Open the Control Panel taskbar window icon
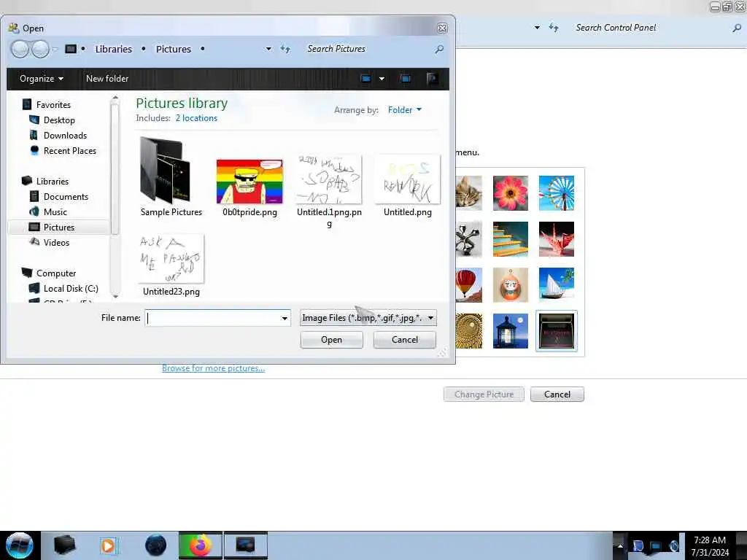 246,545
